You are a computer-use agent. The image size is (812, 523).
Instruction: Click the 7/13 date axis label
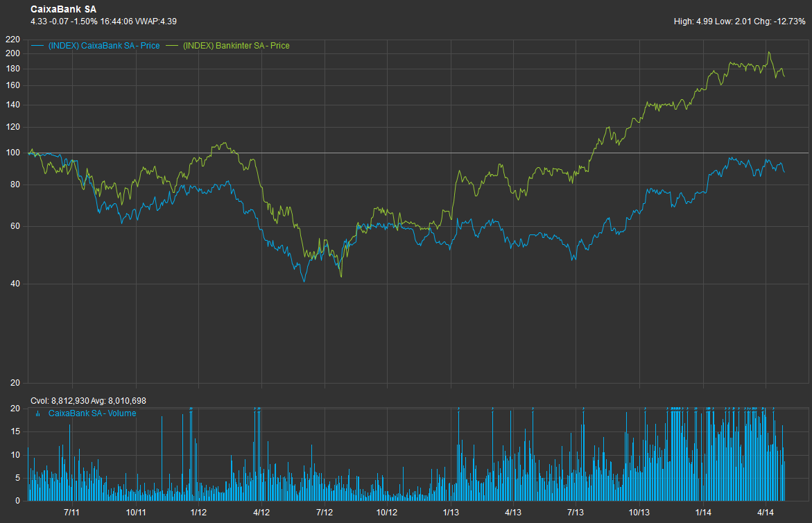coord(576,512)
